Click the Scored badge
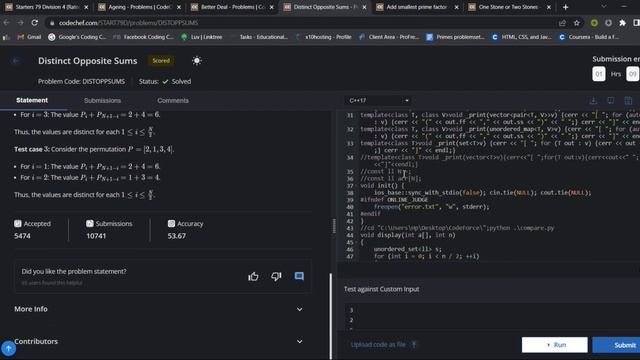640x360 pixels. click(161, 60)
